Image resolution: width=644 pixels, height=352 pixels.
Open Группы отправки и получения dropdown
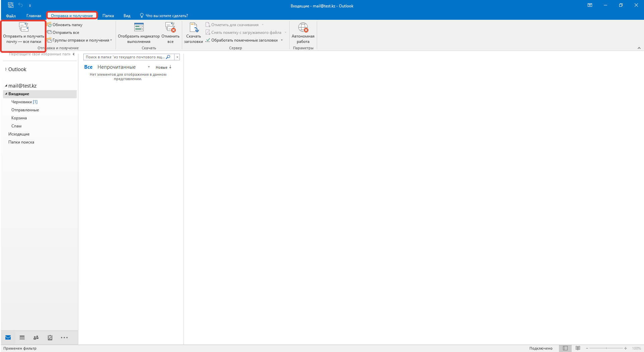point(79,40)
